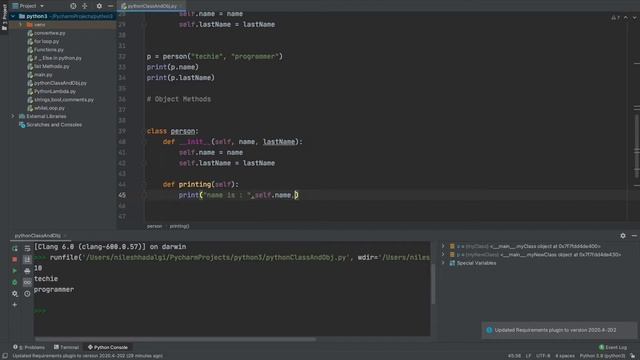
Task: Click the Updated Requirements plugin notification
Action: (x=559, y=330)
